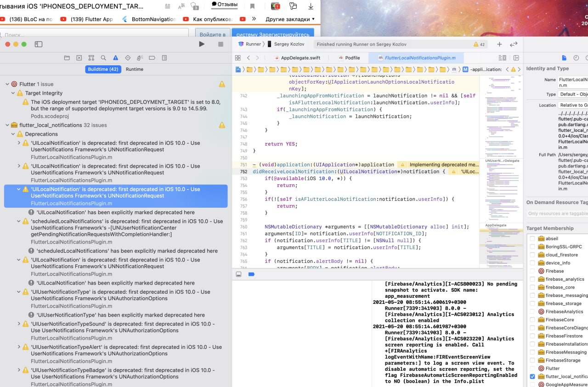The image size is (588, 387).
Task: Show the History inspector clock icon
Action: 576,58
